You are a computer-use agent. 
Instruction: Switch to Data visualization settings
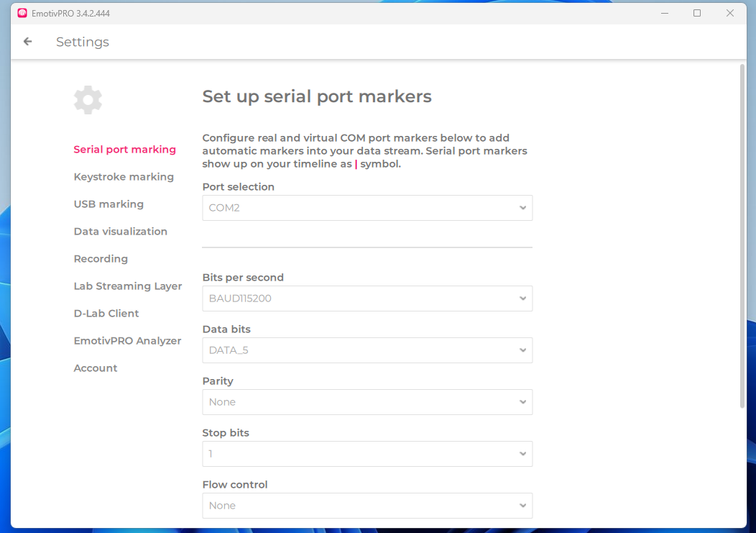(x=120, y=232)
